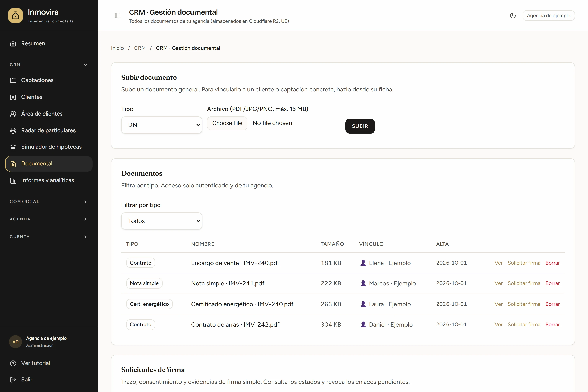Click the Radar de particulares target icon
588x392 pixels.
click(13, 130)
